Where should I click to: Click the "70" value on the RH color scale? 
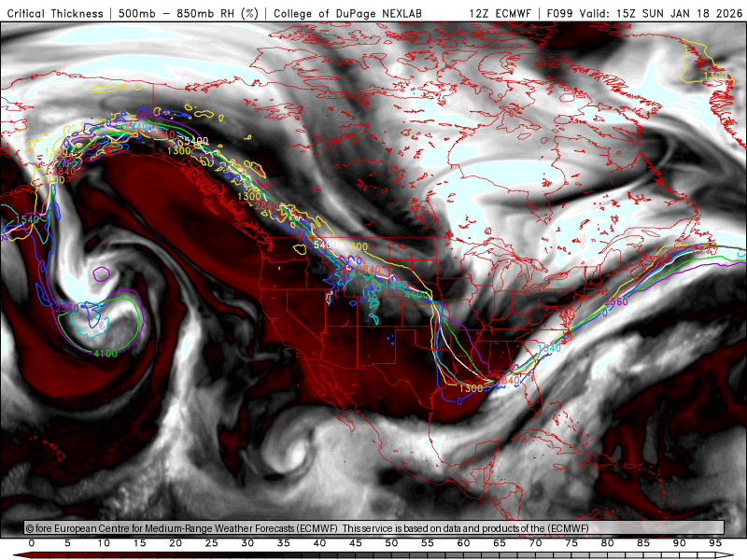535,543
